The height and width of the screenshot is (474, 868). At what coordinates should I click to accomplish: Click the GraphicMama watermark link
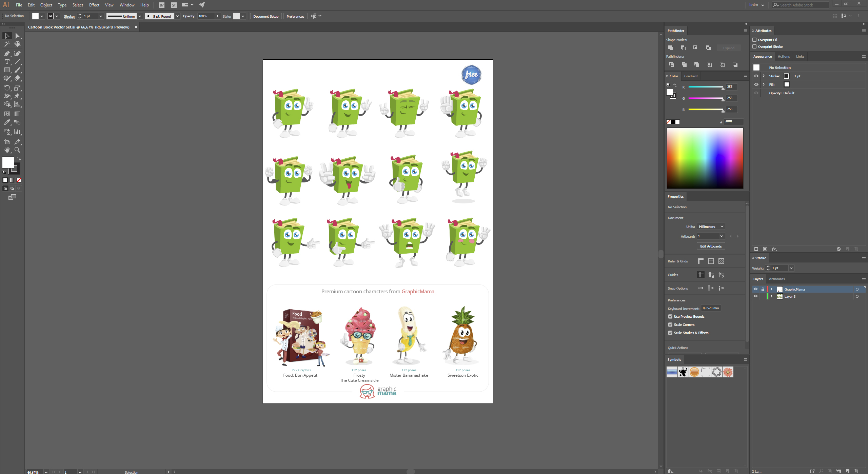378,392
